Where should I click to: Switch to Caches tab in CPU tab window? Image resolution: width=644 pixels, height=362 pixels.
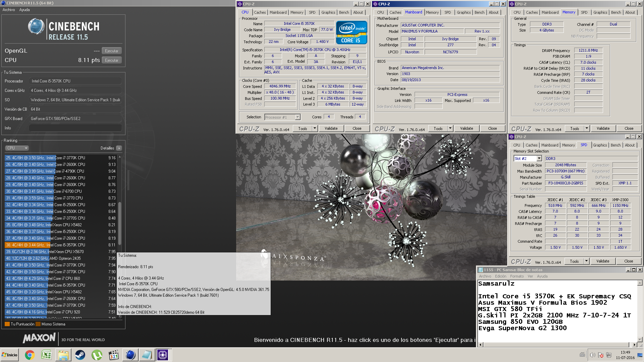(260, 12)
